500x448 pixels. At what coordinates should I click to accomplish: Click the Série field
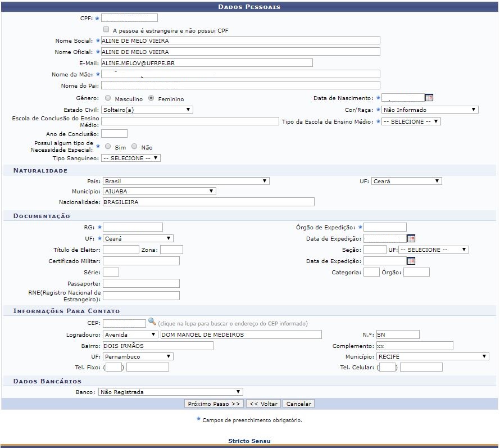pos(111,272)
